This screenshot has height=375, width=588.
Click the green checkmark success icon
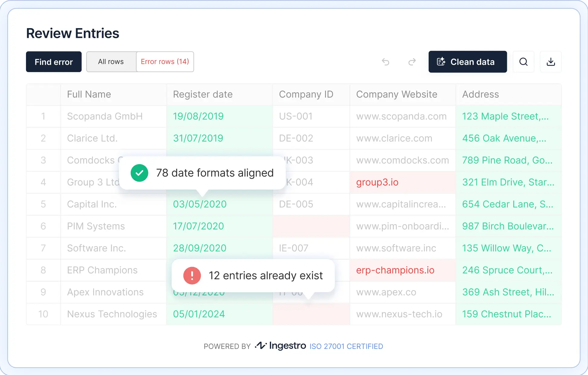[139, 173]
